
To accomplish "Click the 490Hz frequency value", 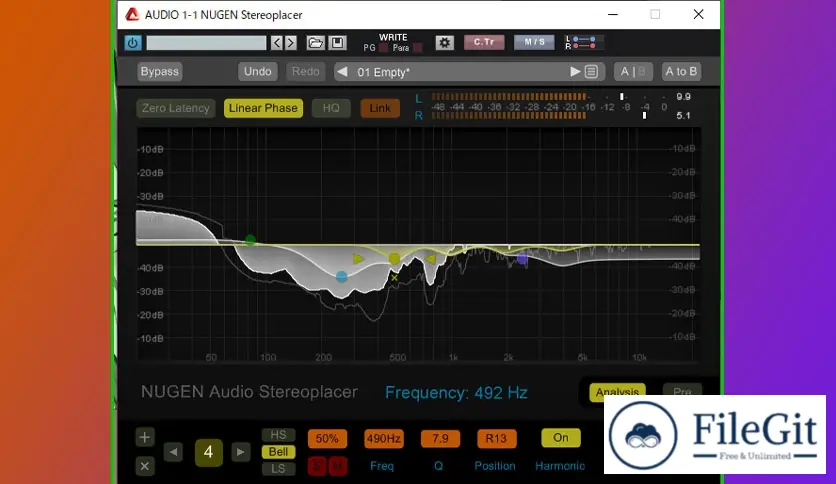I will point(384,439).
